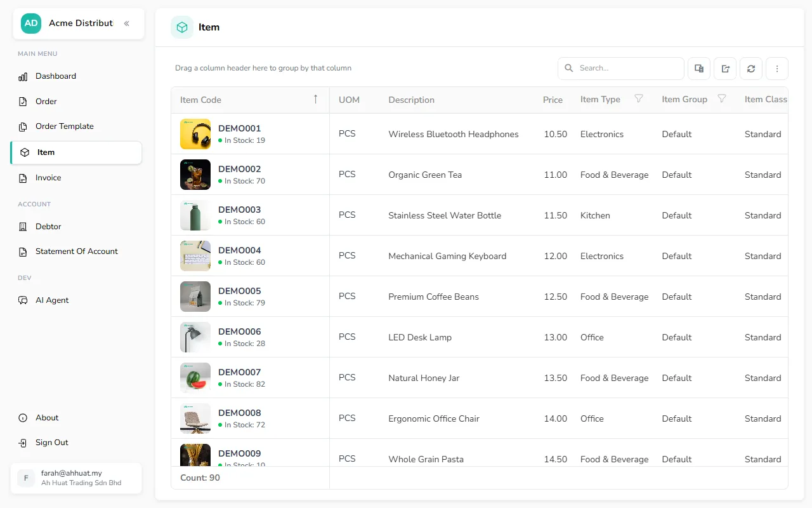Click 'Wireless Bluetooth Headphones' description
The width and height of the screenshot is (812, 508).
(x=454, y=134)
